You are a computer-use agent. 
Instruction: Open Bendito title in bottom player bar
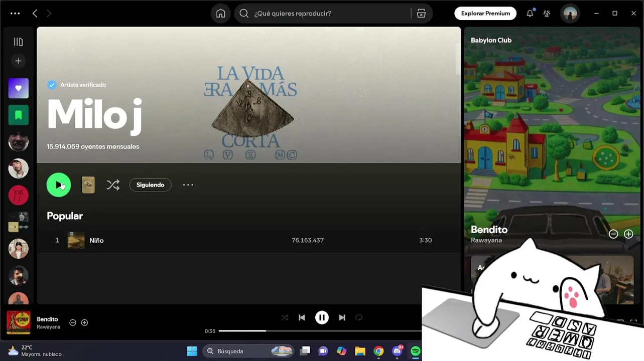pyautogui.click(x=47, y=319)
